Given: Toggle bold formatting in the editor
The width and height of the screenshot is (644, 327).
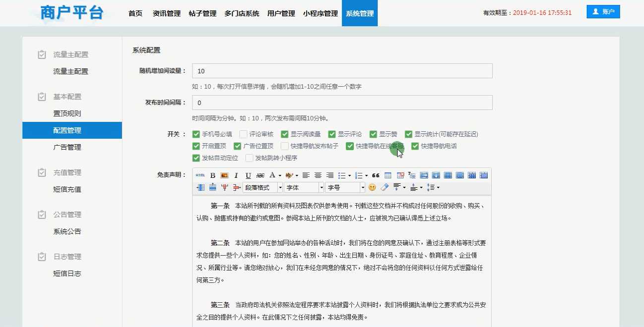Looking at the screenshot, I should [x=212, y=175].
